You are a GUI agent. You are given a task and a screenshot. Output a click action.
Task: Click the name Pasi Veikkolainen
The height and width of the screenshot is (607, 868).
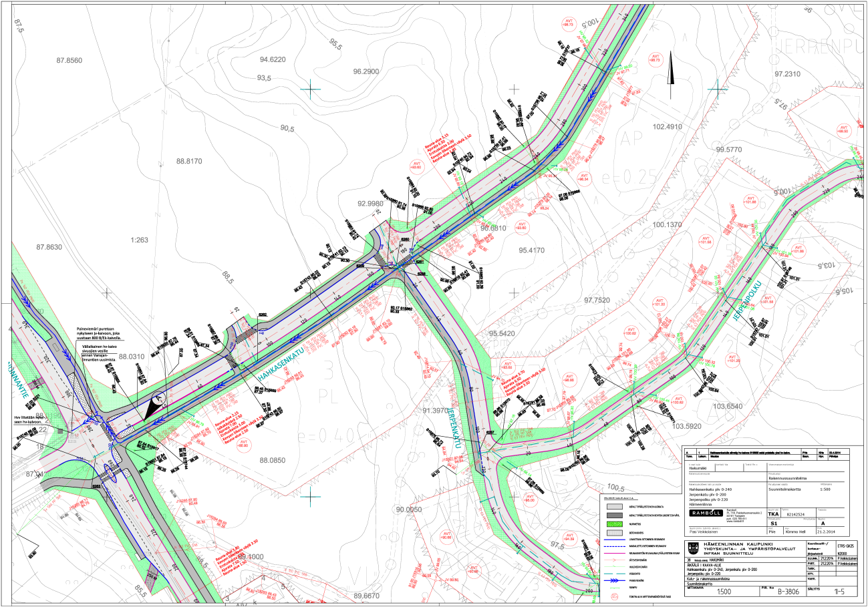pos(704,532)
